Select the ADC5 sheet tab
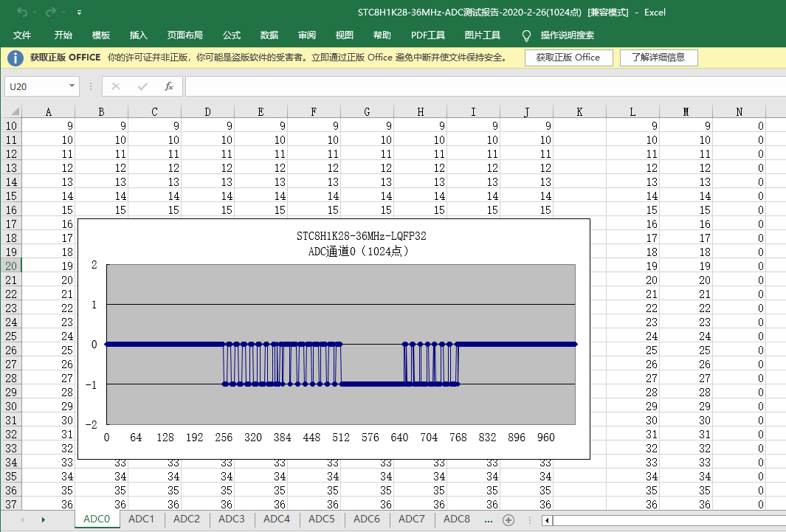Viewport: 786px width, 532px height. (321, 519)
